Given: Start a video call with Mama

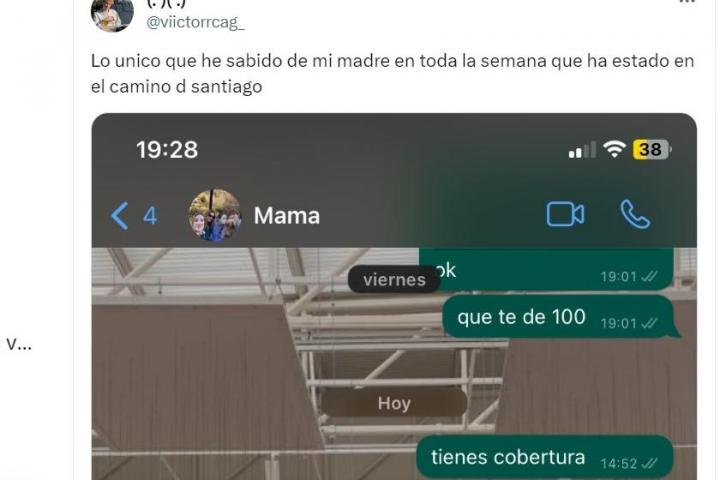Looking at the screenshot, I should coord(565,214).
